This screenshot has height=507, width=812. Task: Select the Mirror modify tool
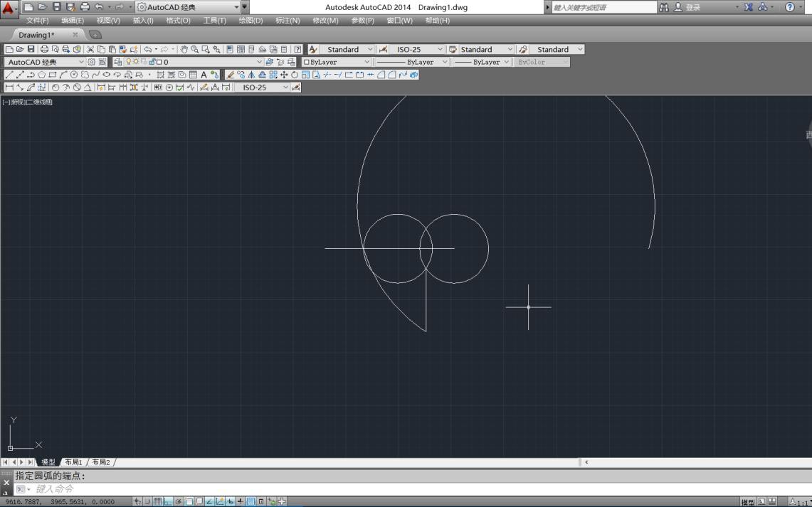tap(251, 75)
